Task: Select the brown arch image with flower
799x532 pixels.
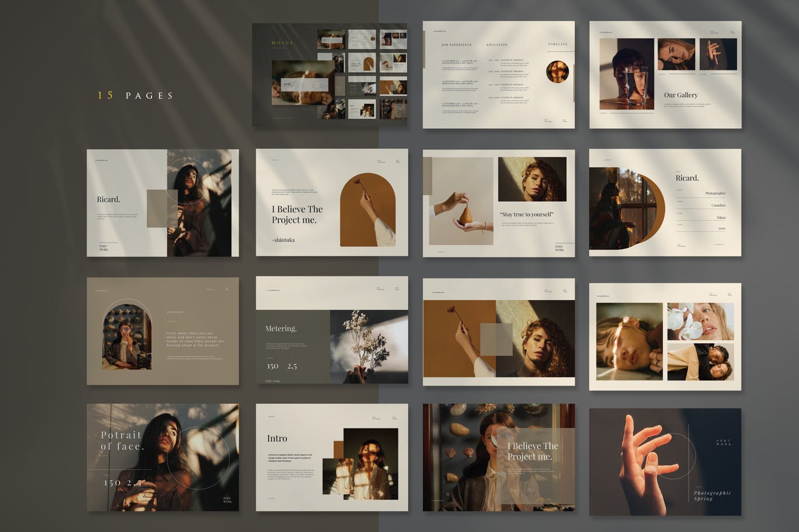Action: click(x=367, y=210)
